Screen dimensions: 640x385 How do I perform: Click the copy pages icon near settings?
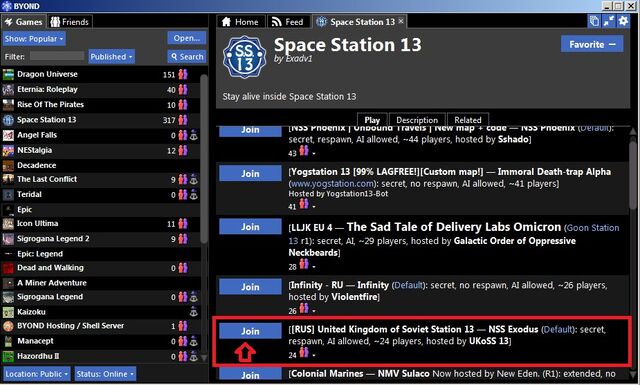594,21
